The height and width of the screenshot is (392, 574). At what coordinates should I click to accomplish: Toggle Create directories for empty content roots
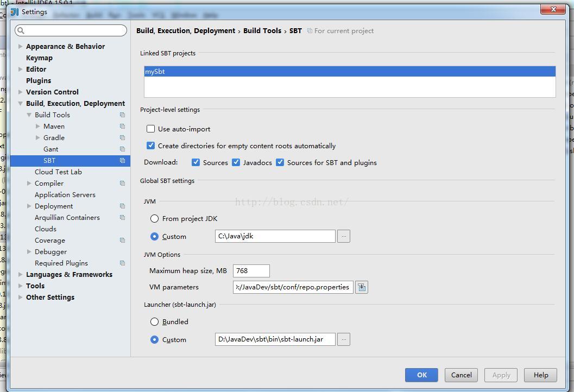tap(150, 146)
